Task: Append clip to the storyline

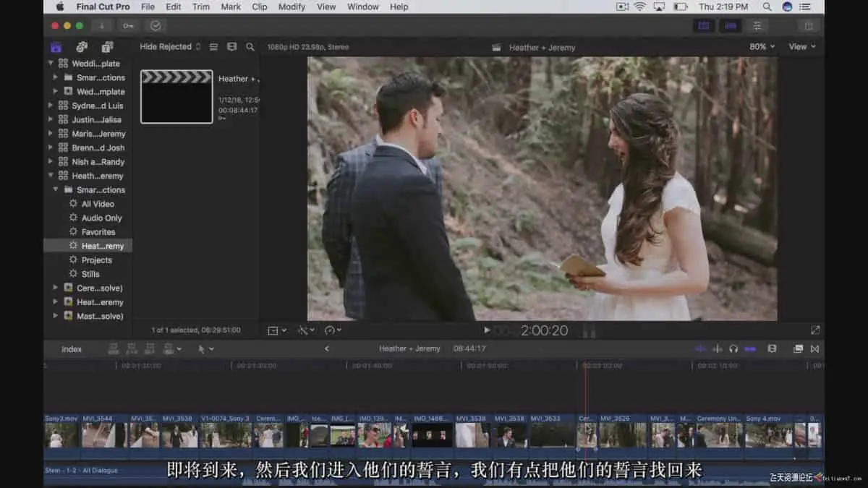Action: coord(149,349)
